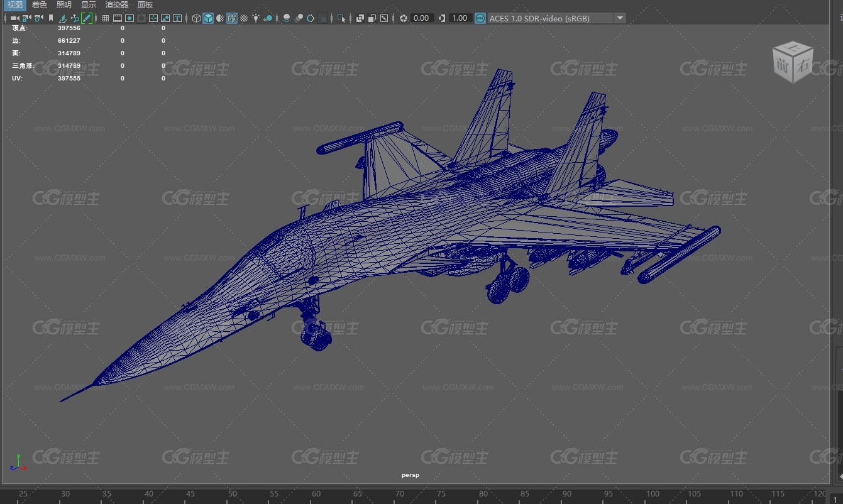
Task: Click the Smooth Shade All cube icon
Action: pos(208,18)
